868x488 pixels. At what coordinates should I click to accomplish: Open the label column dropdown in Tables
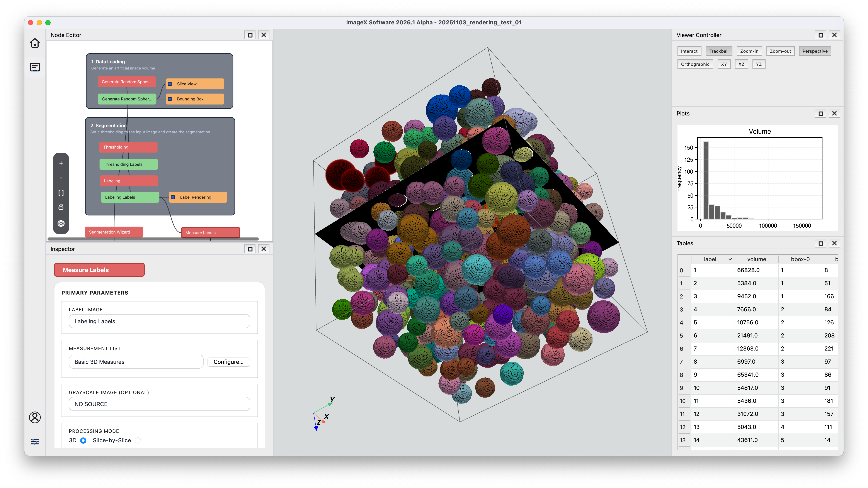click(730, 259)
